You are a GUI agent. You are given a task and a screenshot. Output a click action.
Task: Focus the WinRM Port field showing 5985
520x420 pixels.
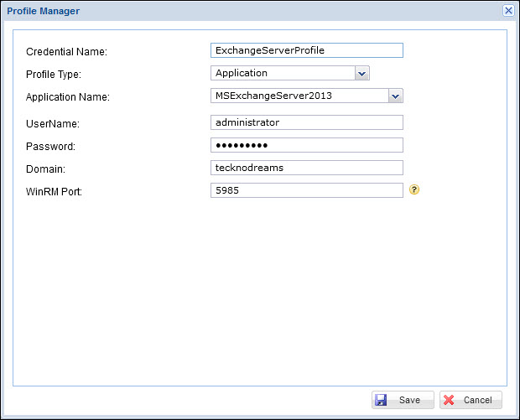coord(307,190)
